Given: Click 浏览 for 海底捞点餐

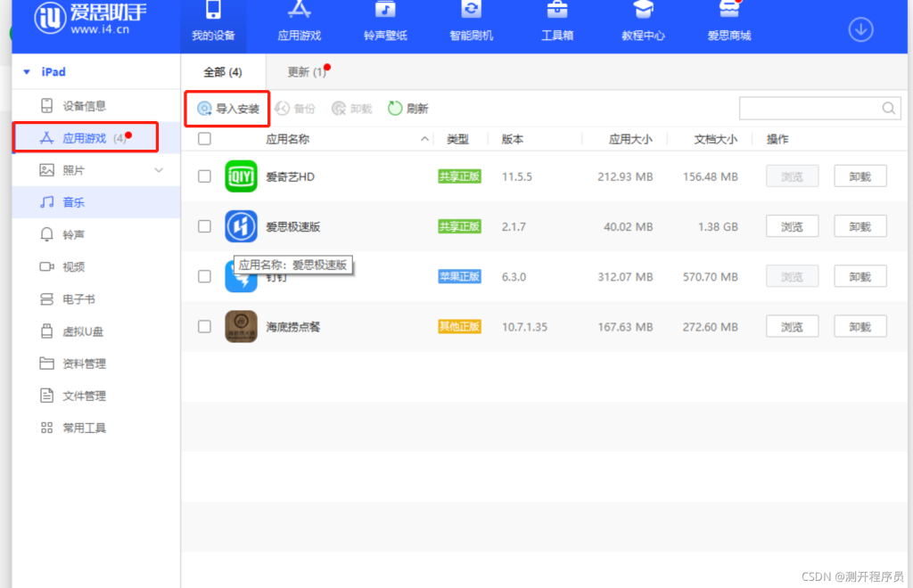Looking at the screenshot, I should pos(792,326).
